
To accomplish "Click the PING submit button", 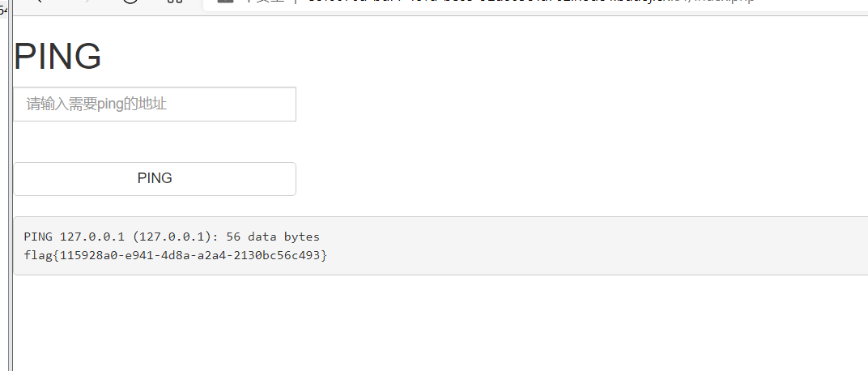I will pos(155,178).
